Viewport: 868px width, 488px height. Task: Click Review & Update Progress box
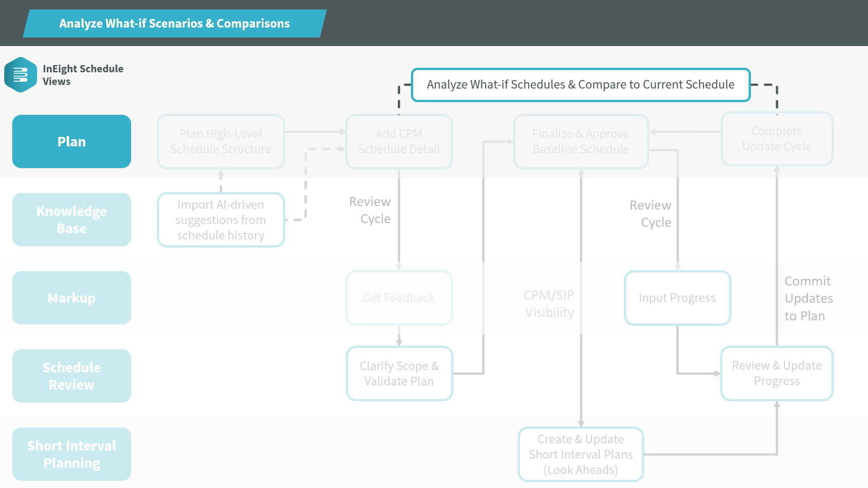pos(776,373)
